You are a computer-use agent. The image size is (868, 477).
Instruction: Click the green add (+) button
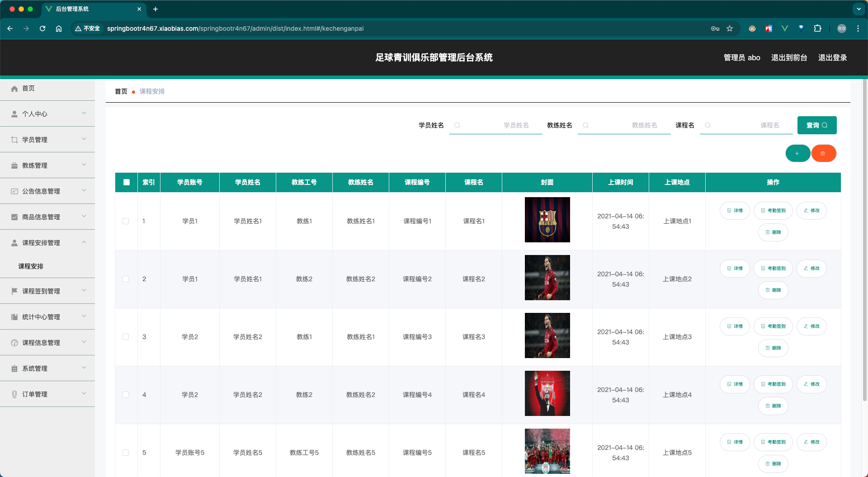click(x=797, y=153)
